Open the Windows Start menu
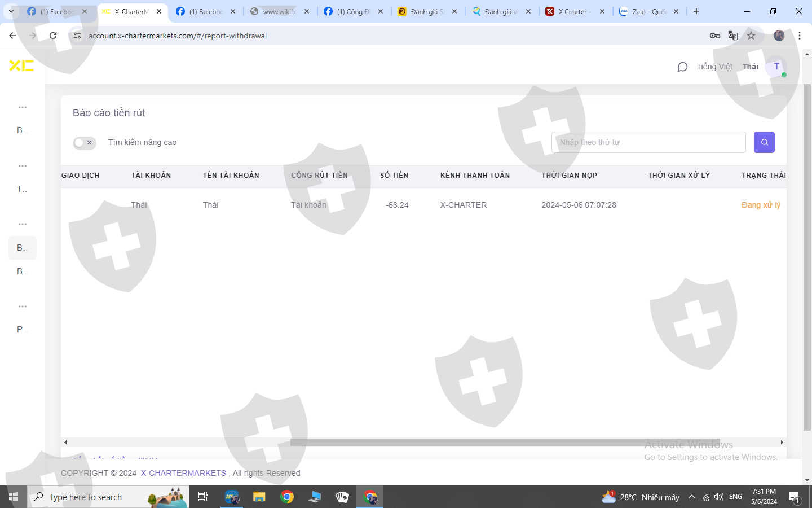This screenshot has height=508, width=812. click(x=14, y=497)
